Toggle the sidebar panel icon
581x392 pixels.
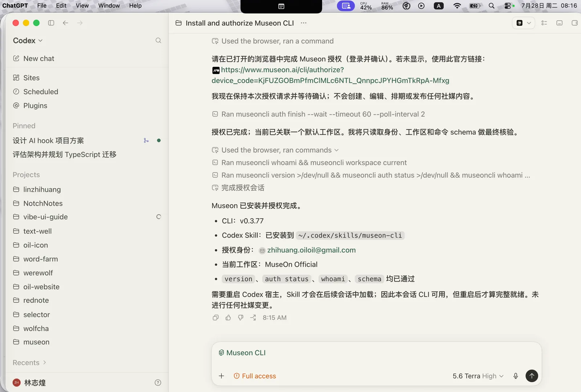point(51,23)
